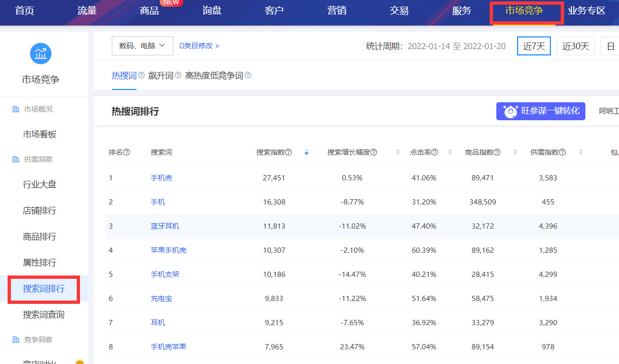619x364 pixels.
Task: Sort table by 搜索指数 arrow
Action: point(306,152)
